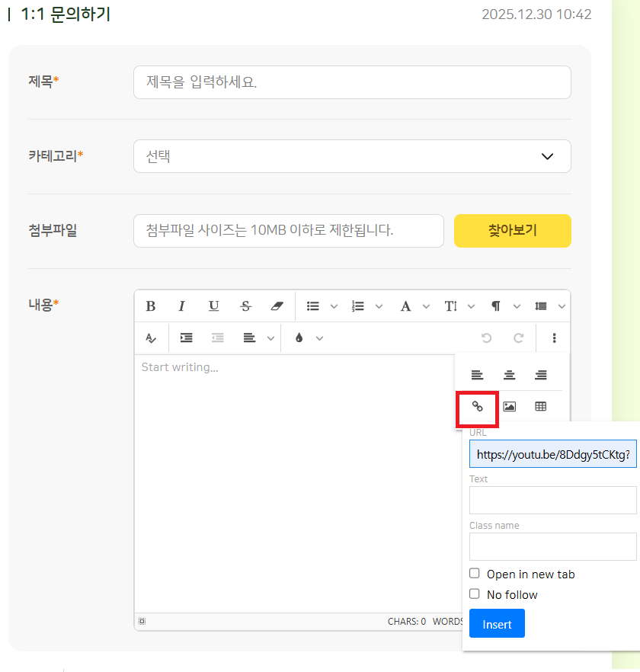Toggle italic formatting
This screenshot has width=640, height=672.
click(182, 306)
